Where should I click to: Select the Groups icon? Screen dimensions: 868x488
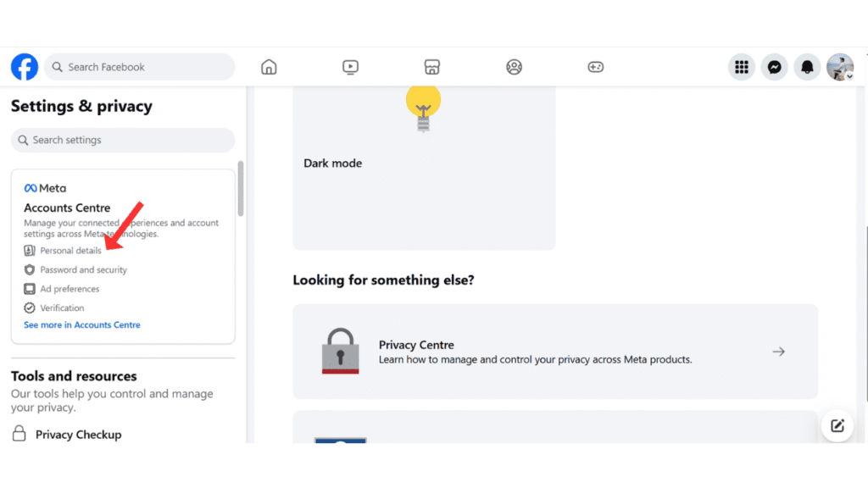click(x=514, y=66)
